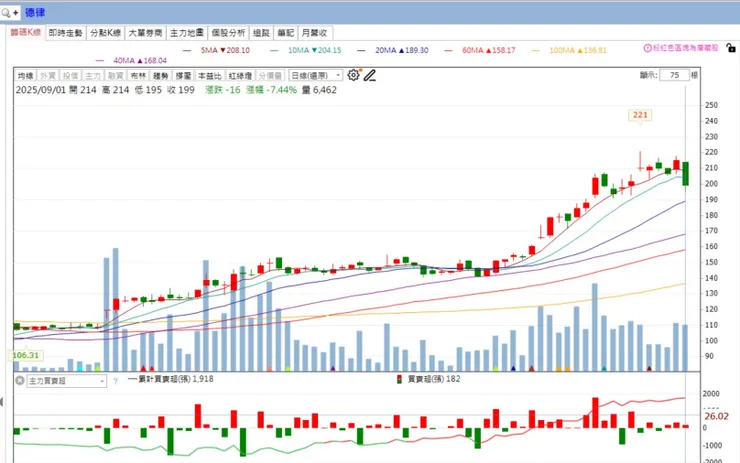Toggle the 融資 overlay button
740x463 pixels.
click(116, 76)
